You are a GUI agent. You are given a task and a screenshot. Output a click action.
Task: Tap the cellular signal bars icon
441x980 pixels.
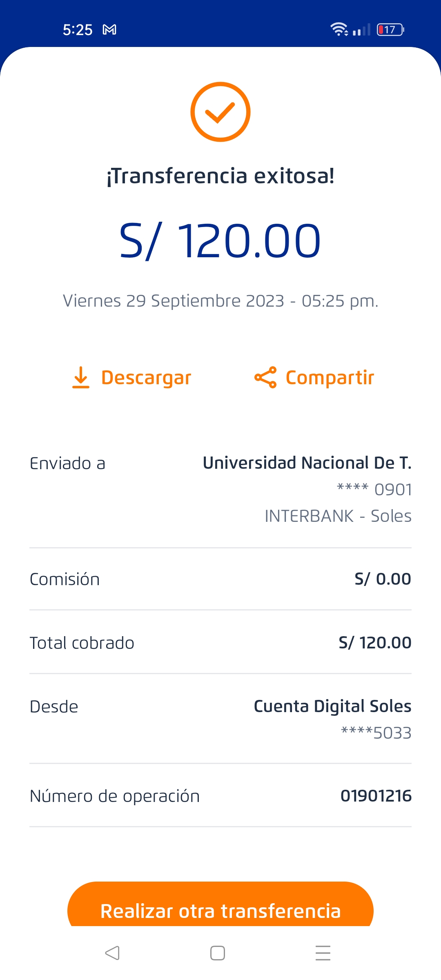pos(361,30)
